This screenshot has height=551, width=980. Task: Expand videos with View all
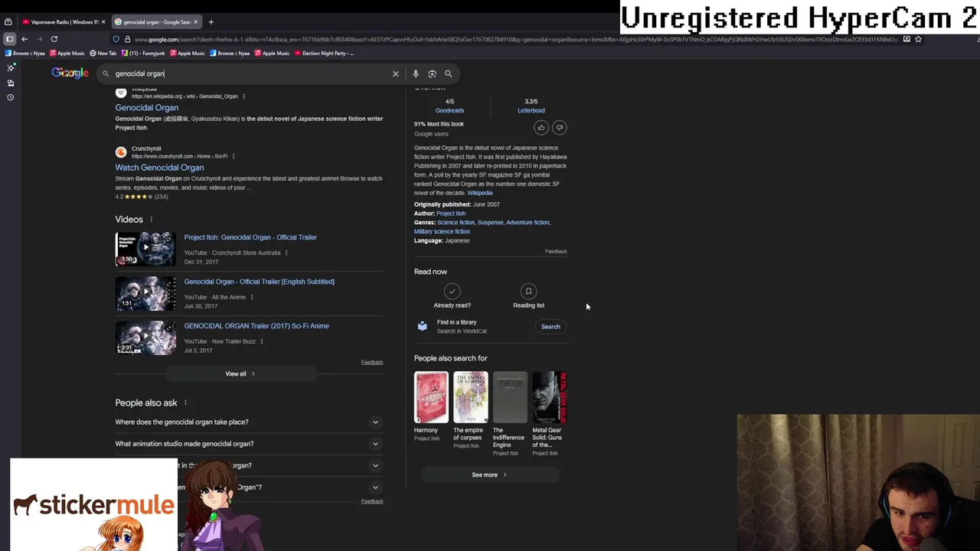pos(240,374)
